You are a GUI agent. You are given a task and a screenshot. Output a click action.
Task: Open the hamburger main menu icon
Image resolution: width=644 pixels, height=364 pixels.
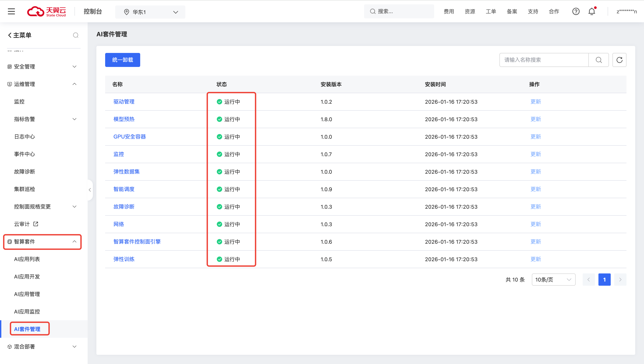click(11, 12)
